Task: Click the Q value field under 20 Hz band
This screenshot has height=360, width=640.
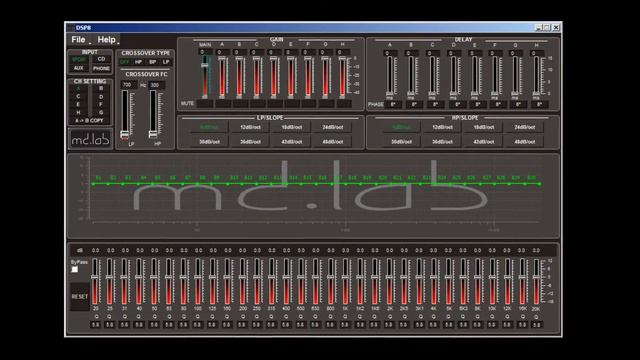Action: point(95,325)
